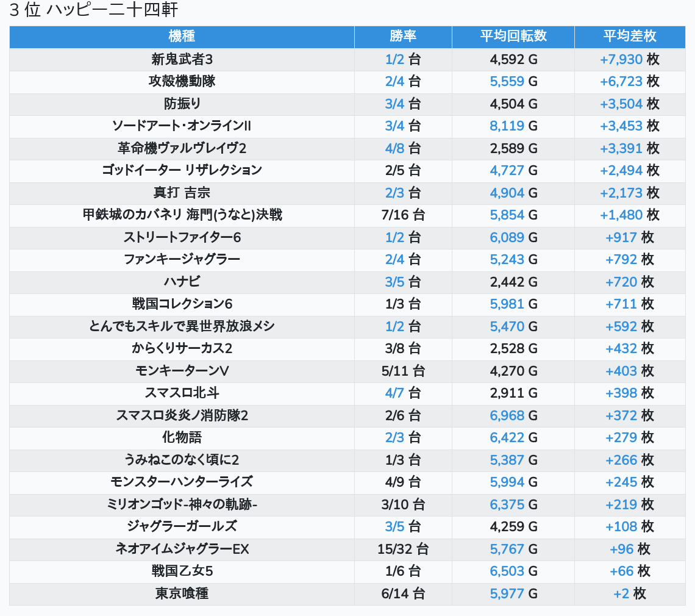The width and height of the screenshot is (695, 616).
Task: Select machine name スマスロ北斗
Action: pos(182,393)
